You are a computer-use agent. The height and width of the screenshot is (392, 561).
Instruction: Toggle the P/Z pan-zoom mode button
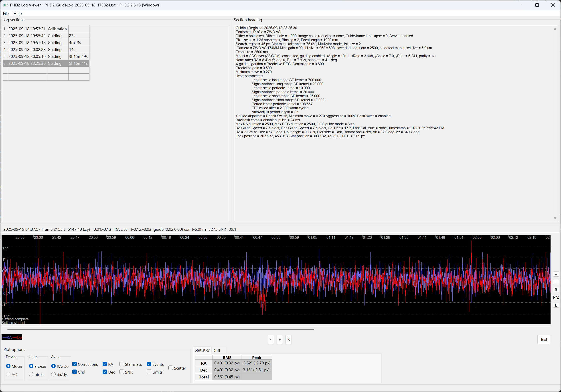coord(556,297)
